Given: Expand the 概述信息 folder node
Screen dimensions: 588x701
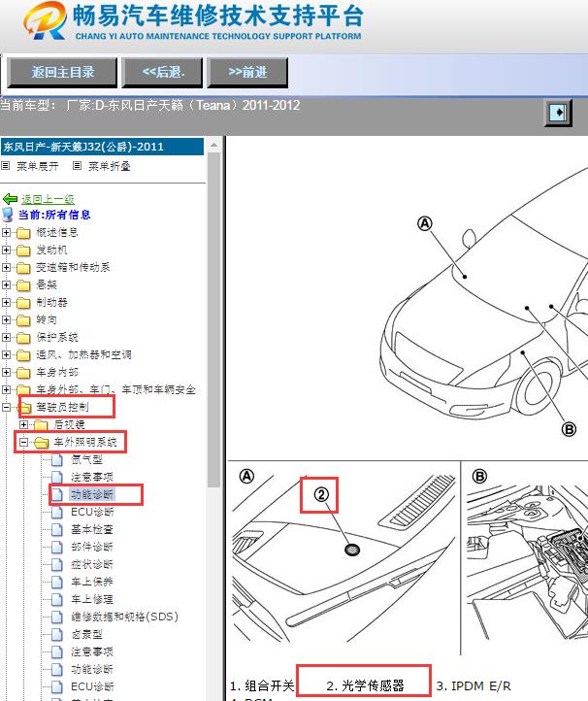Looking at the screenshot, I should tap(6, 232).
